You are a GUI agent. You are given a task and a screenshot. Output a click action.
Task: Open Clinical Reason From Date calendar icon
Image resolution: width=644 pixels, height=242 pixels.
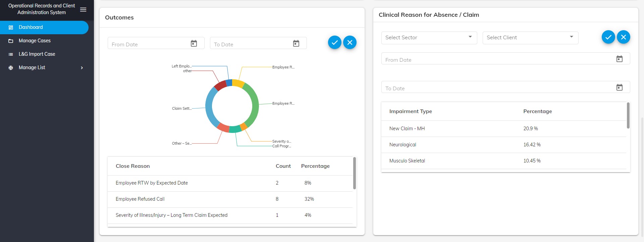(x=620, y=59)
